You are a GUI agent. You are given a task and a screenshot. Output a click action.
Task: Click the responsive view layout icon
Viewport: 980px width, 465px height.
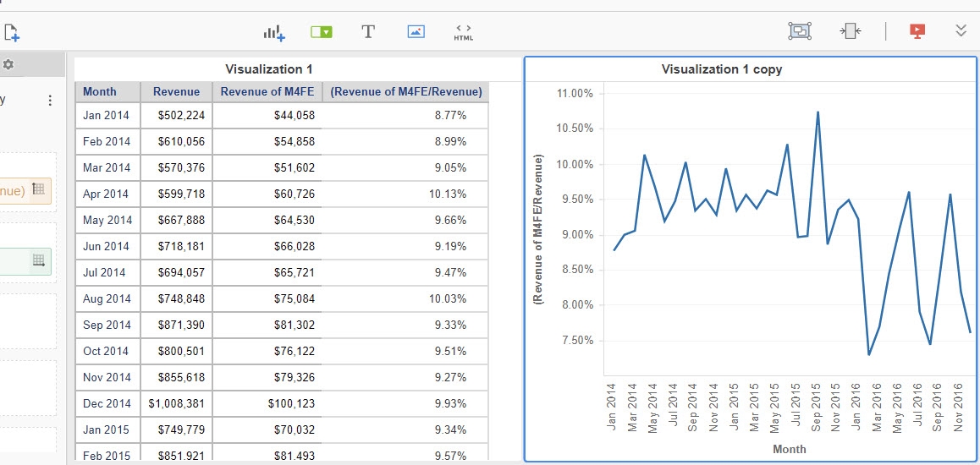(800, 31)
